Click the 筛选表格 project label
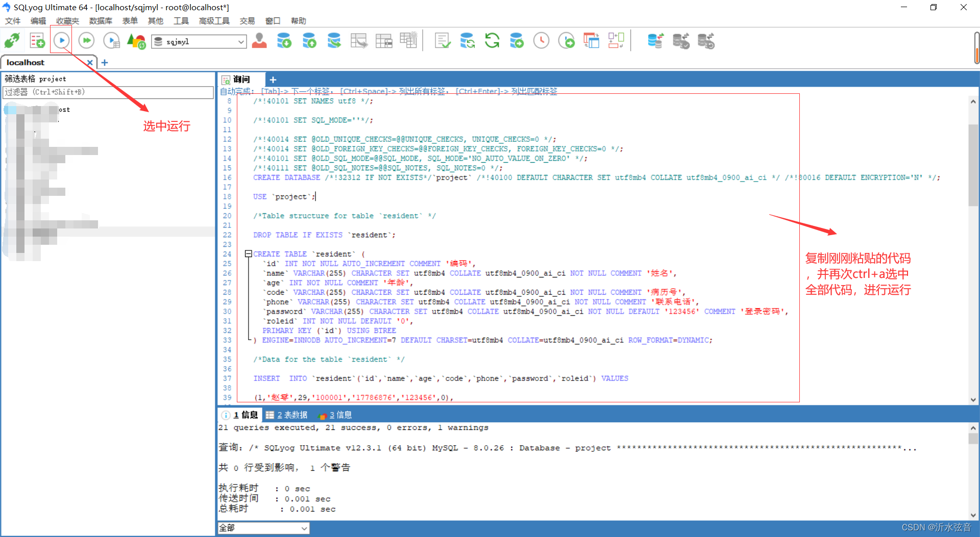This screenshot has height=537, width=980. (35, 79)
